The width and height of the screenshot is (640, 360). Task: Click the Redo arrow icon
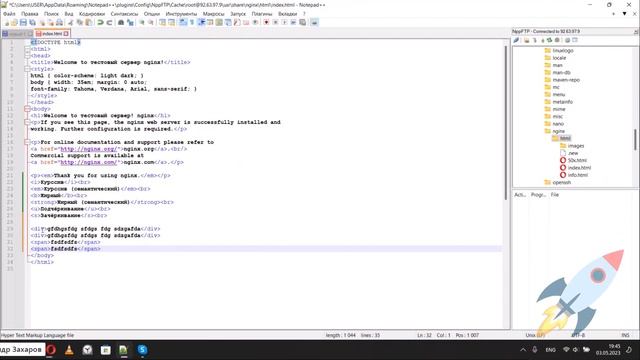tap(109, 22)
